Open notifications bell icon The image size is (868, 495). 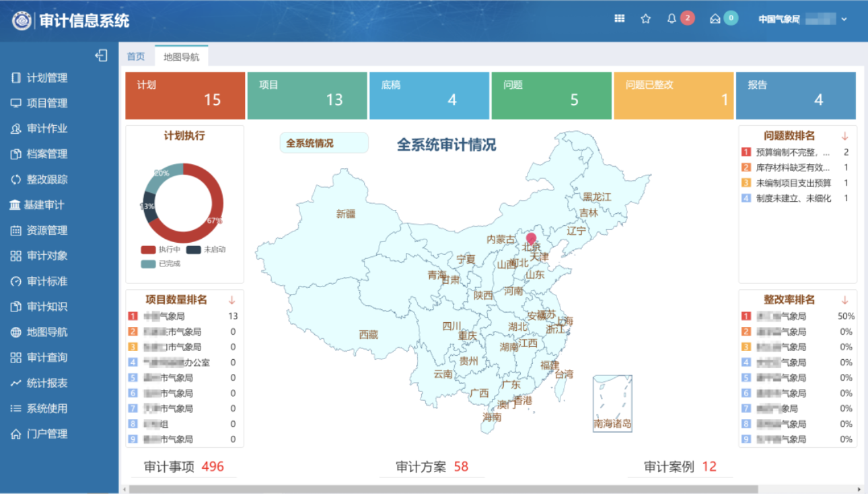pos(672,19)
